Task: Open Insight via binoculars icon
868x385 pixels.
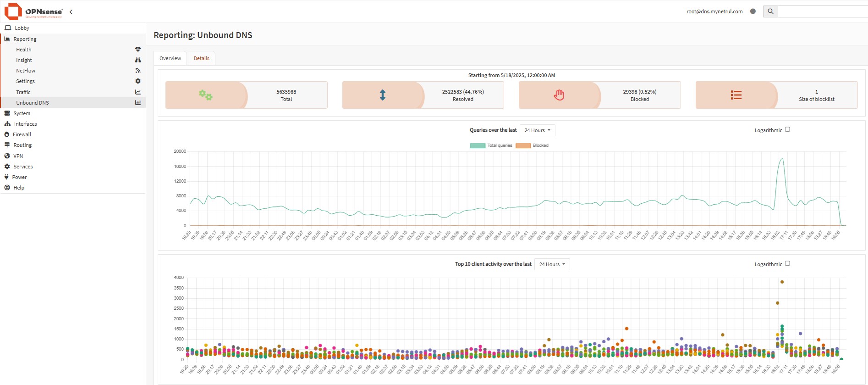Action: coord(137,60)
